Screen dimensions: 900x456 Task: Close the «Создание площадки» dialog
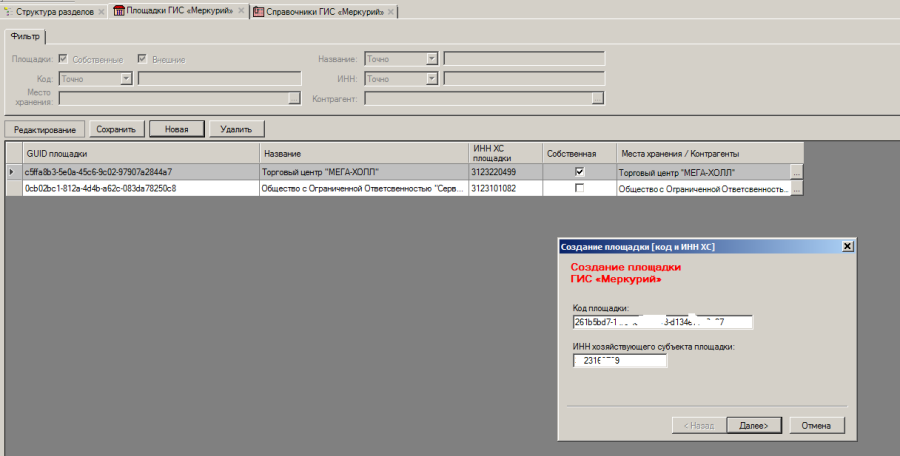coord(847,246)
